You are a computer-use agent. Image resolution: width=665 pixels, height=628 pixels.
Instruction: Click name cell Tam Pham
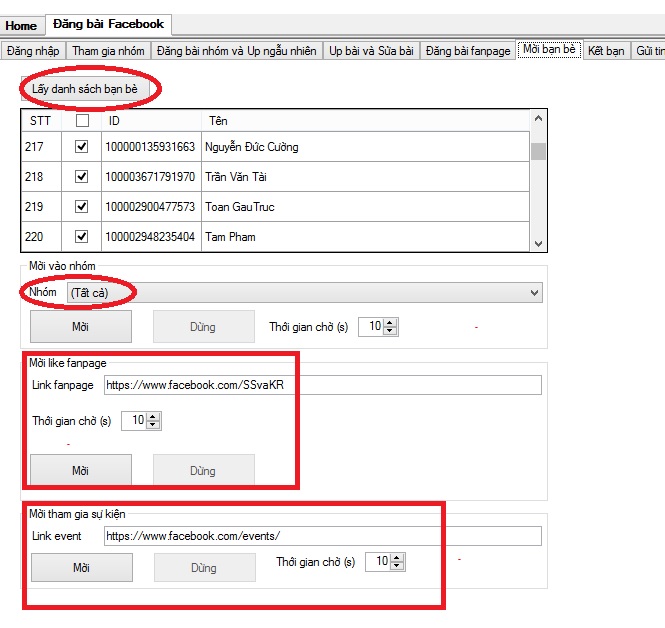point(365,237)
